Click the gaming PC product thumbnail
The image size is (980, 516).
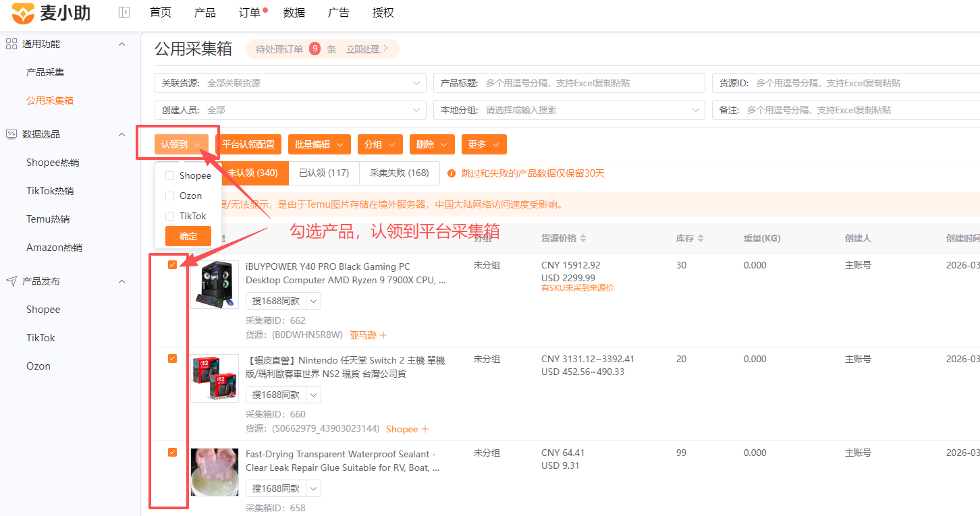(x=215, y=285)
